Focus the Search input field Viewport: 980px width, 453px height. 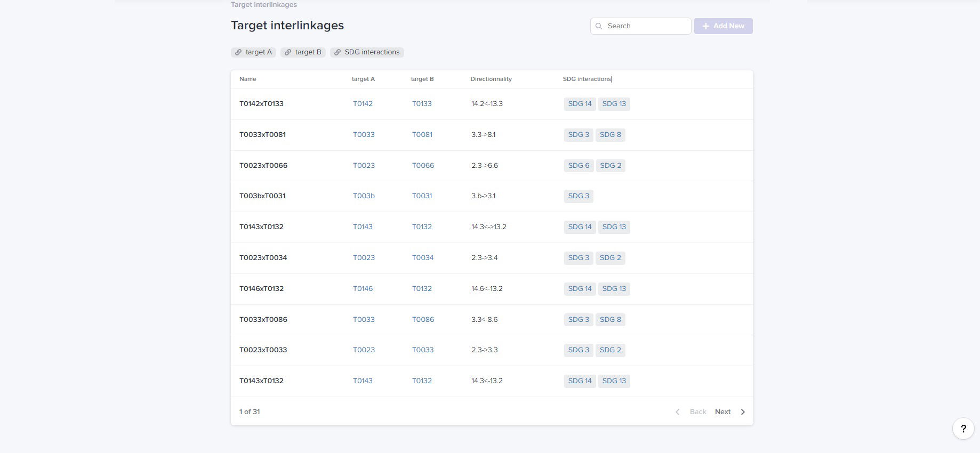641,26
